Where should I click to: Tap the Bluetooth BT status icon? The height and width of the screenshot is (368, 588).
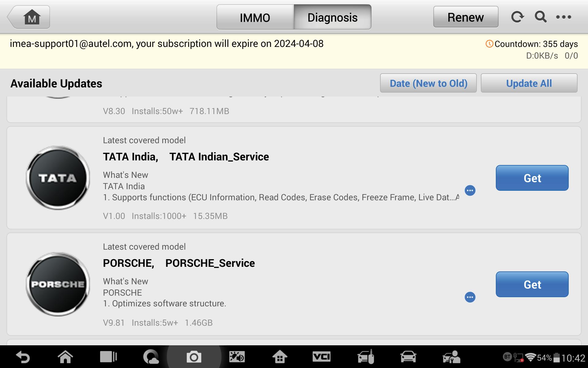tap(507, 357)
